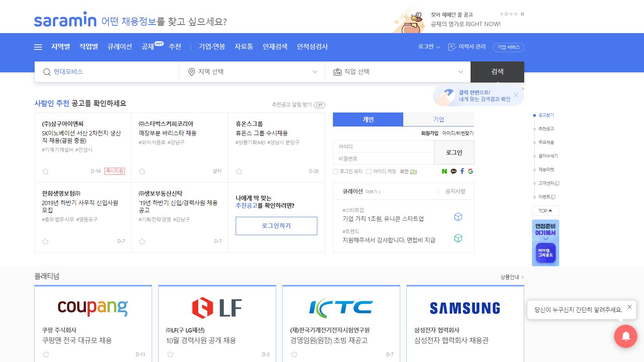
Task: Favorite the 삼구아이앤씨 job posting star
Action: pos(45,171)
